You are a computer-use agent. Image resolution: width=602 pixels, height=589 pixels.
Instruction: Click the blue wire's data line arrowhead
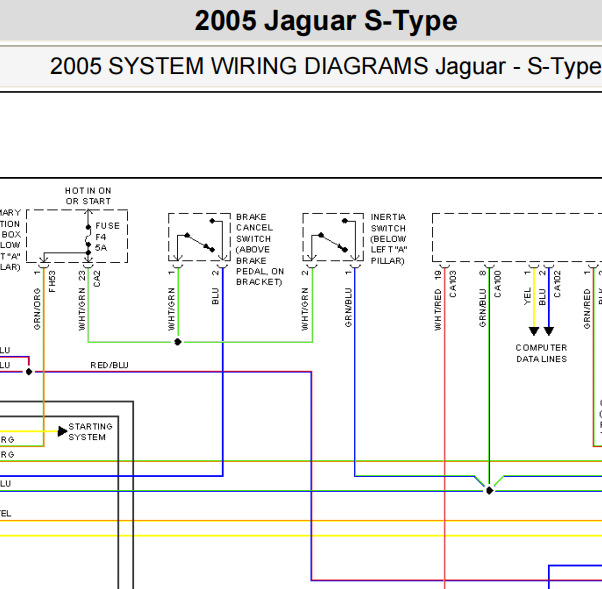(x=549, y=331)
